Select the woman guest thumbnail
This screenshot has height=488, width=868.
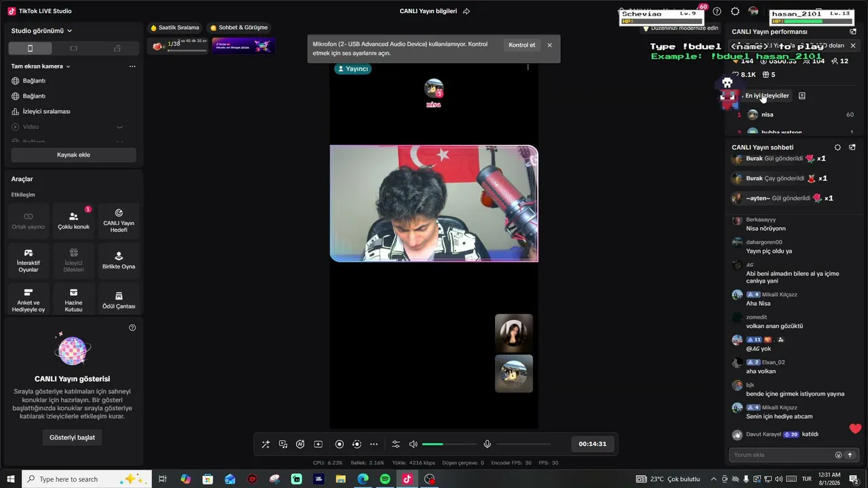coord(514,333)
